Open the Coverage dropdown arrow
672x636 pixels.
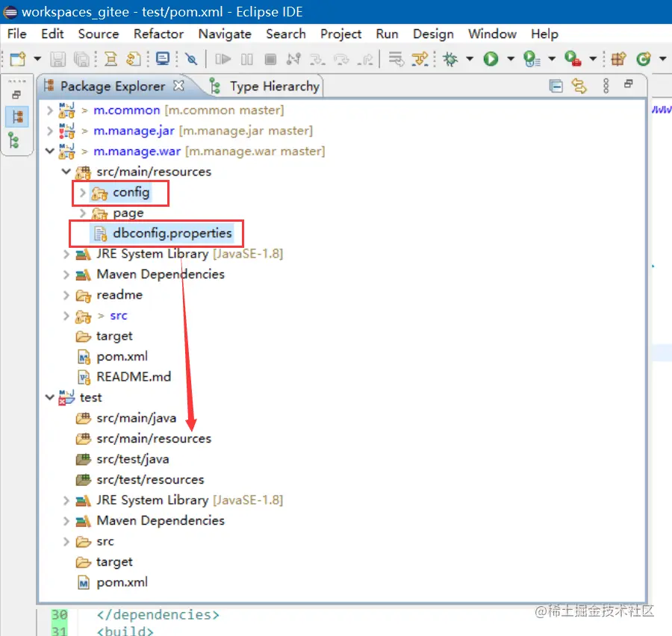(552, 59)
